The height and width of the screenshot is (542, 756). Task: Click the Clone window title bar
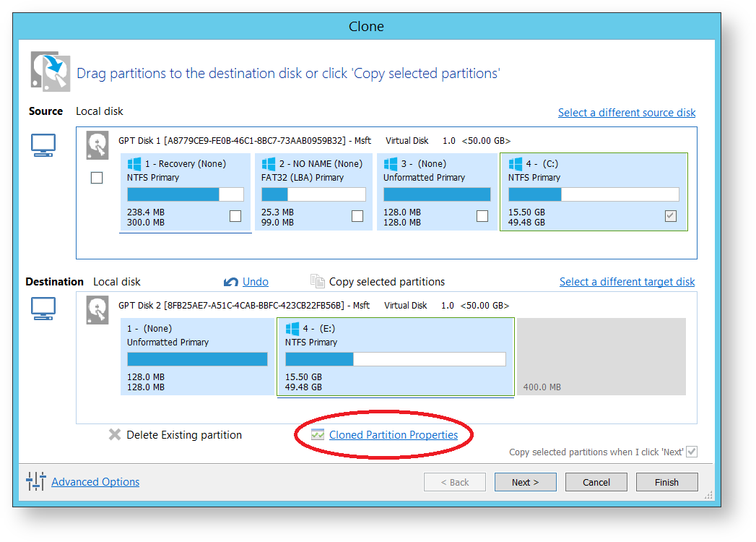coord(366,27)
